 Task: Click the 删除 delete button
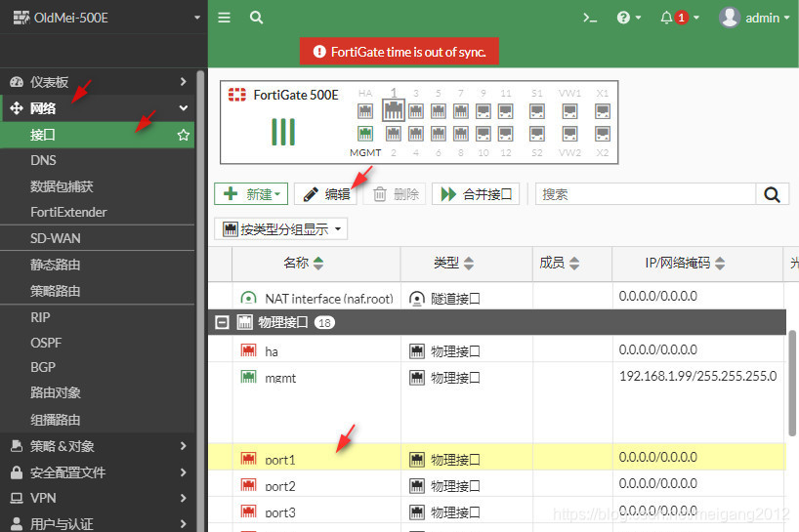pyautogui.click(x=395, y=194)
